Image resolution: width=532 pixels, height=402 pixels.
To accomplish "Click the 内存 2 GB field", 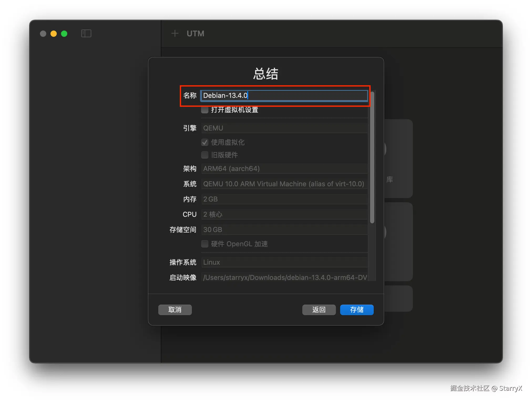I will 284,199.
